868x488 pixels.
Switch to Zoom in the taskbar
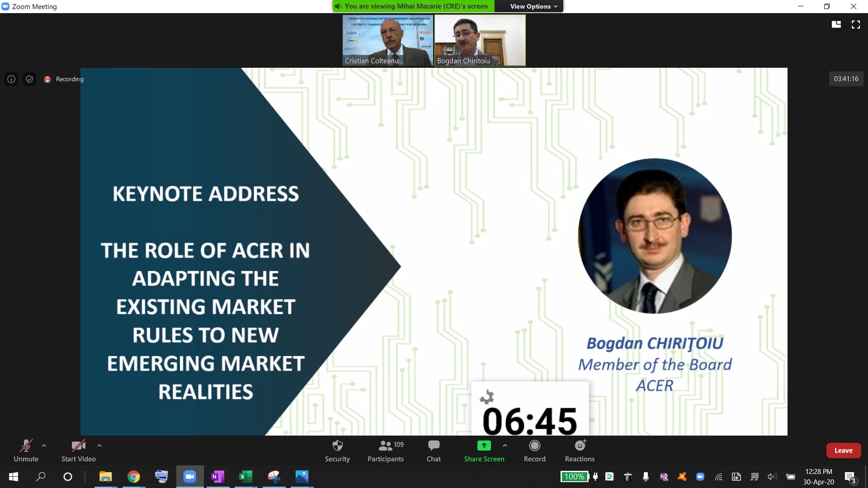(x=190, y=477)
